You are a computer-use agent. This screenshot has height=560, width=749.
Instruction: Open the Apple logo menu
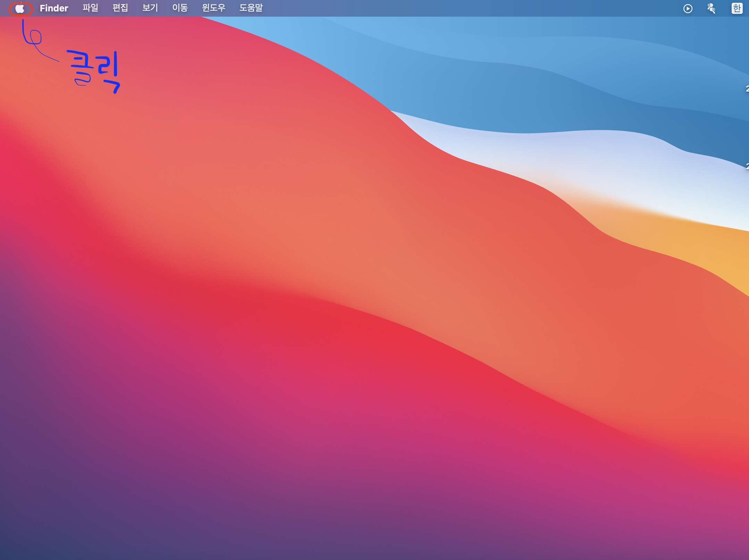pos(20,8)
